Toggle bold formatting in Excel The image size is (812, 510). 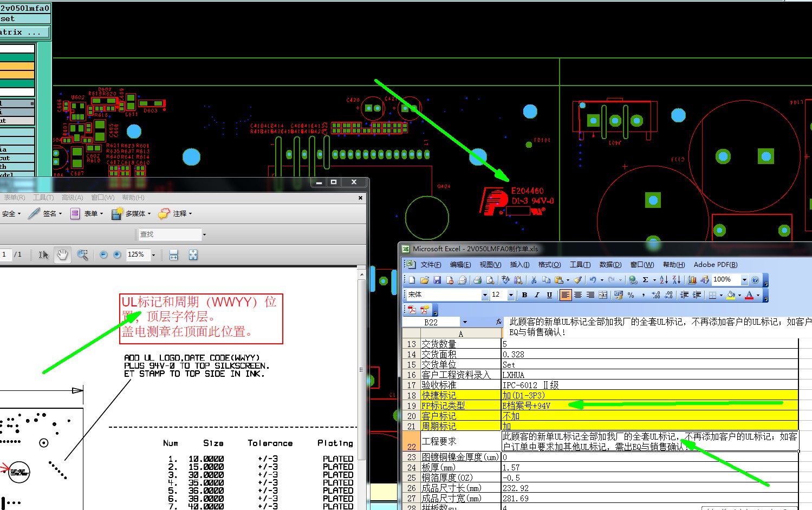[x=524, y=295]
